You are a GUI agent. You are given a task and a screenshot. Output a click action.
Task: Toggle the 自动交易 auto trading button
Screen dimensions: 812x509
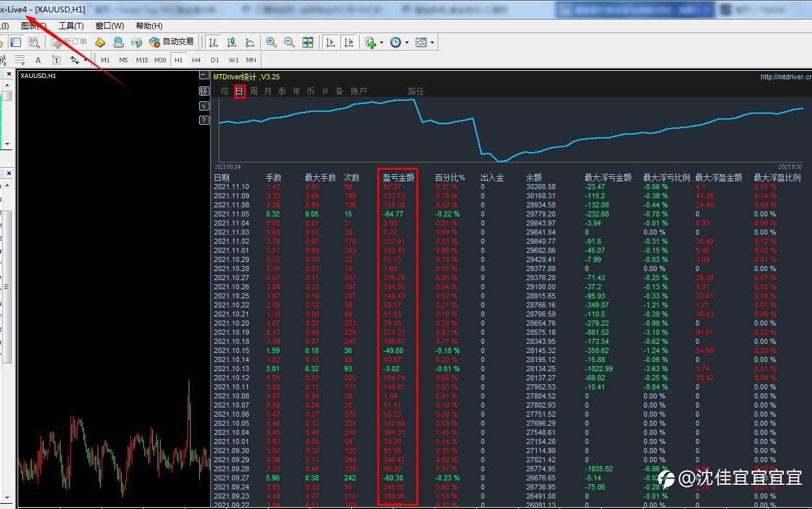pos(172,42)
